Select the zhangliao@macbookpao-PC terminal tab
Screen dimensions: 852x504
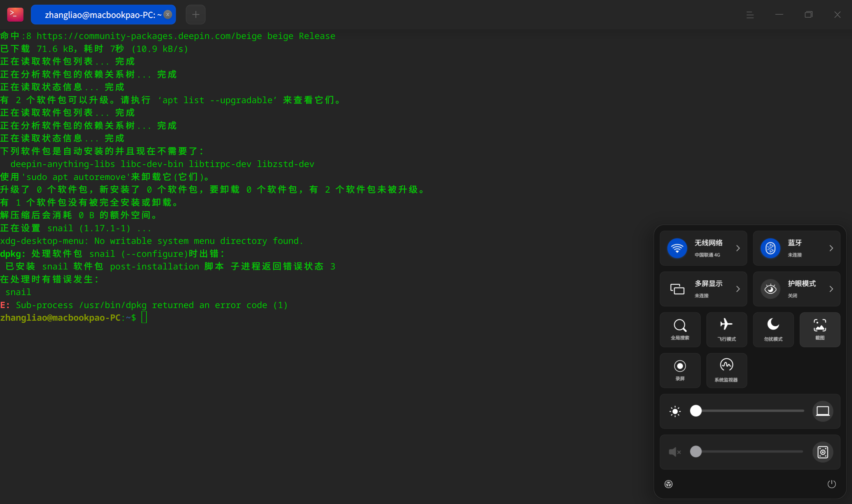click(x=103, y=15)
